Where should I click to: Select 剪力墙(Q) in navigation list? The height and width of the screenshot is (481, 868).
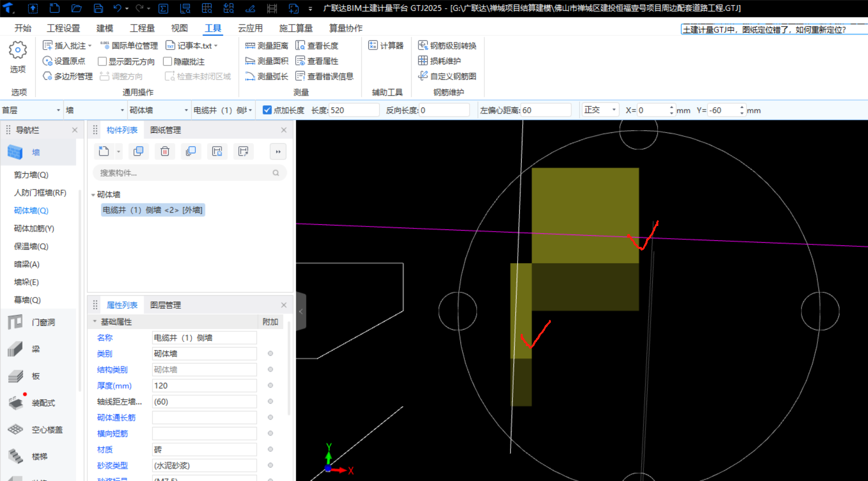[x=31, y=175]
